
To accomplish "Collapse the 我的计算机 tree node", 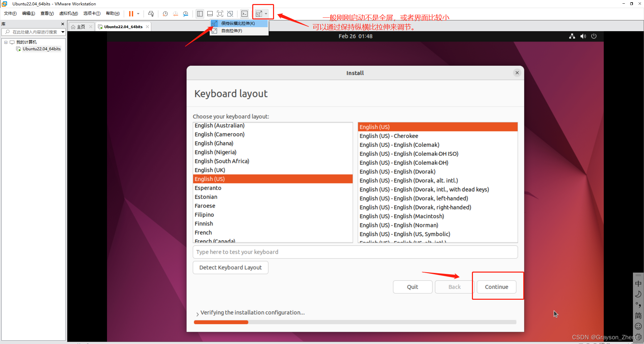I will (x=6, y=42).
